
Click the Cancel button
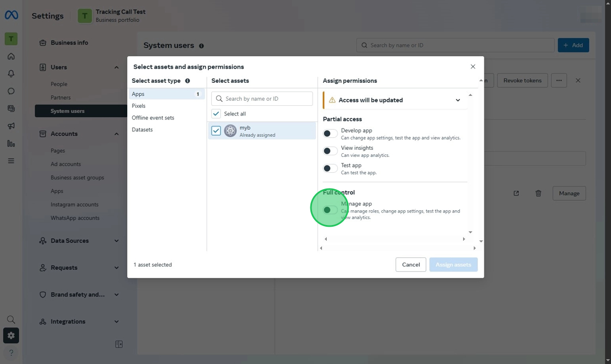pyautogui.click(x=411, y=265)
